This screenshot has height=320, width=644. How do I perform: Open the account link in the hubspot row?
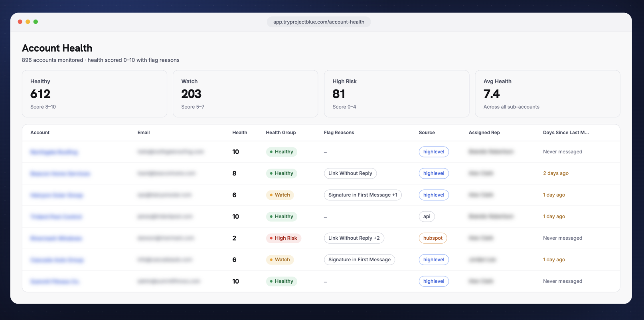click(x=56, y=239)
